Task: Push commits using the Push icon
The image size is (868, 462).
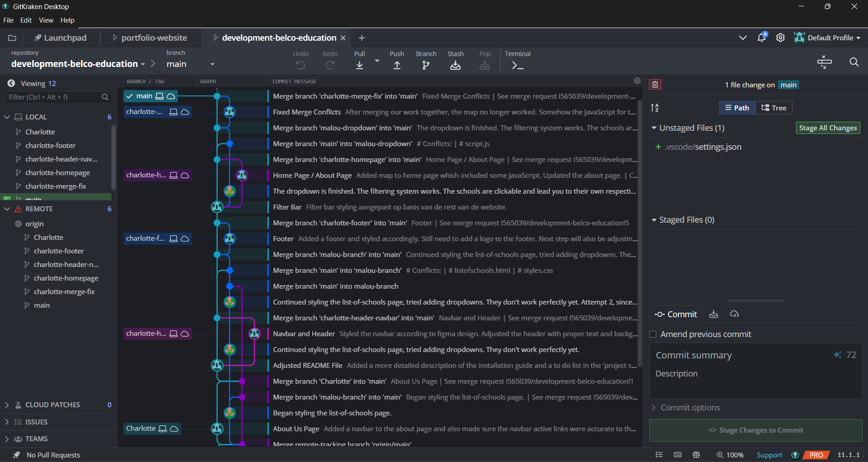Action: click(x=397, y=65)
